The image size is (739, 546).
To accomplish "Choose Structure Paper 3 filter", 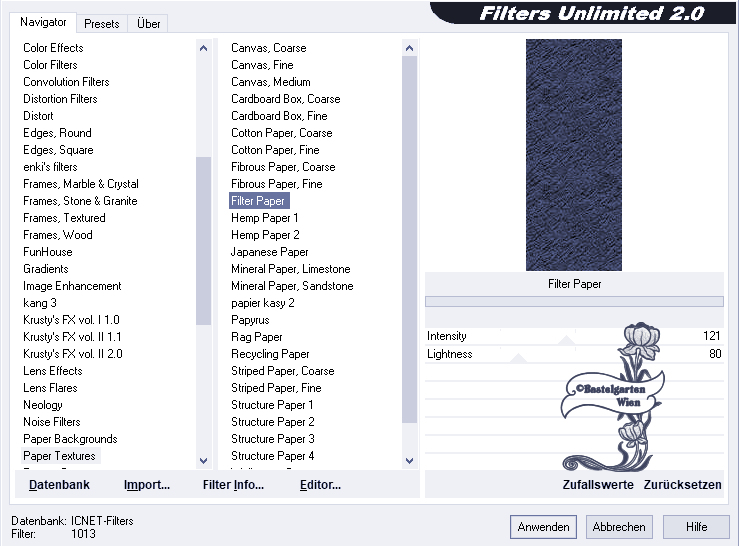I will click(x=273, y=438).
